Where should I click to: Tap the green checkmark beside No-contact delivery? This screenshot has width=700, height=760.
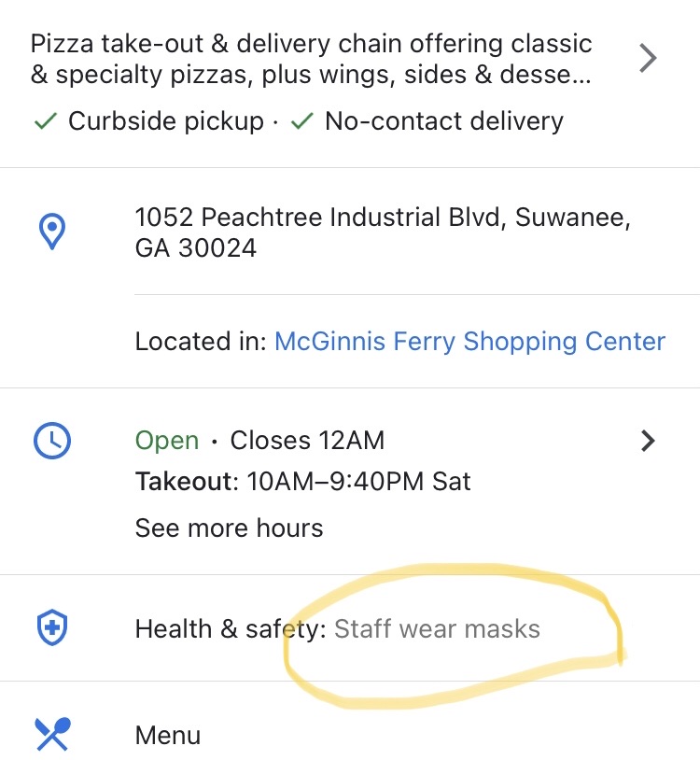(301, 121)
